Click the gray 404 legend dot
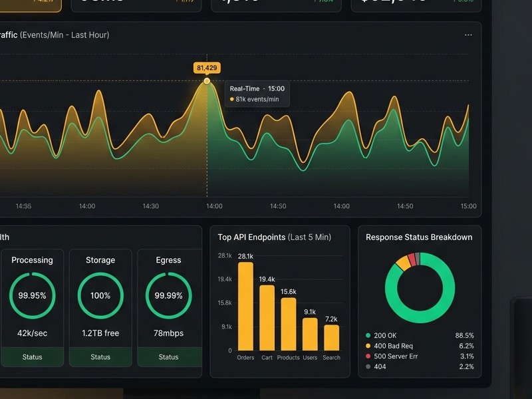The image size is (532, 399). 368,366
